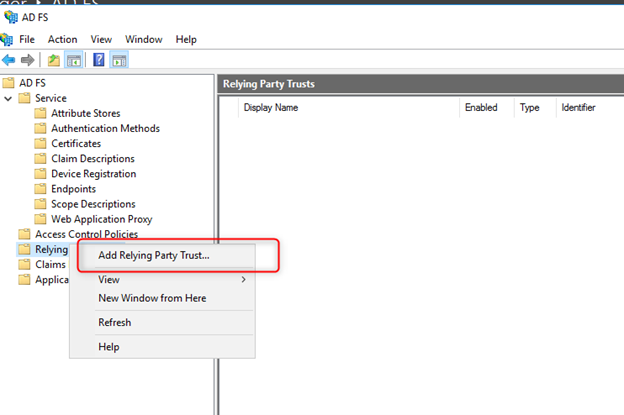The image size is (624, 415).
Task: Click the Application Groups folder icon
Action: (24, 279)
